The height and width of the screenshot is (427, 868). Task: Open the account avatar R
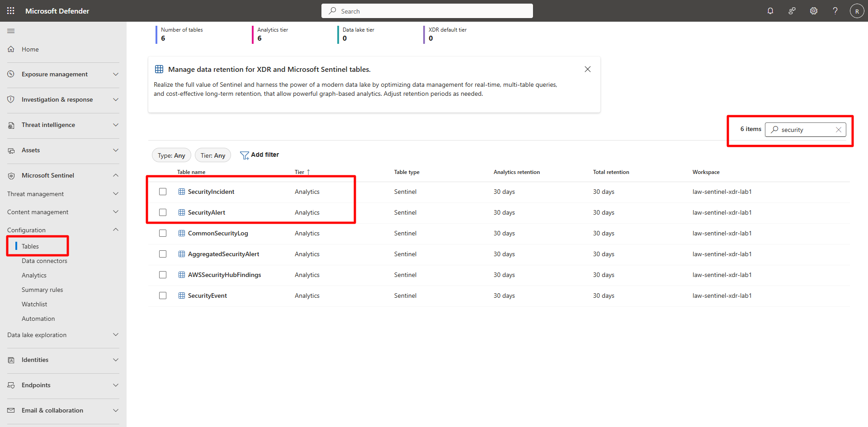(857, 11)
